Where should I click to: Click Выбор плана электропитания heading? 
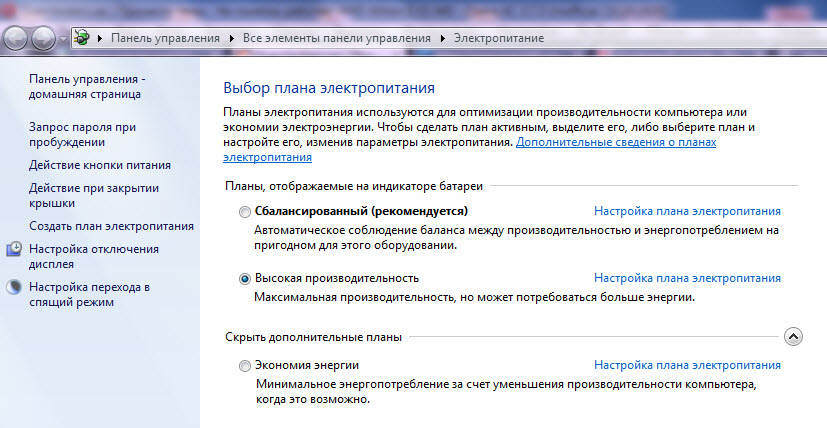pyautogui.click(x=329, y=88)
